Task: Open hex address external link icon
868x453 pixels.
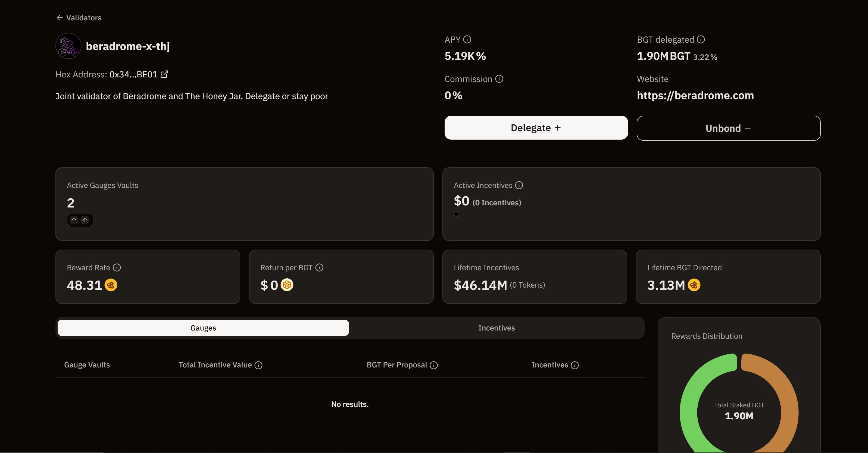Action: 164,74
